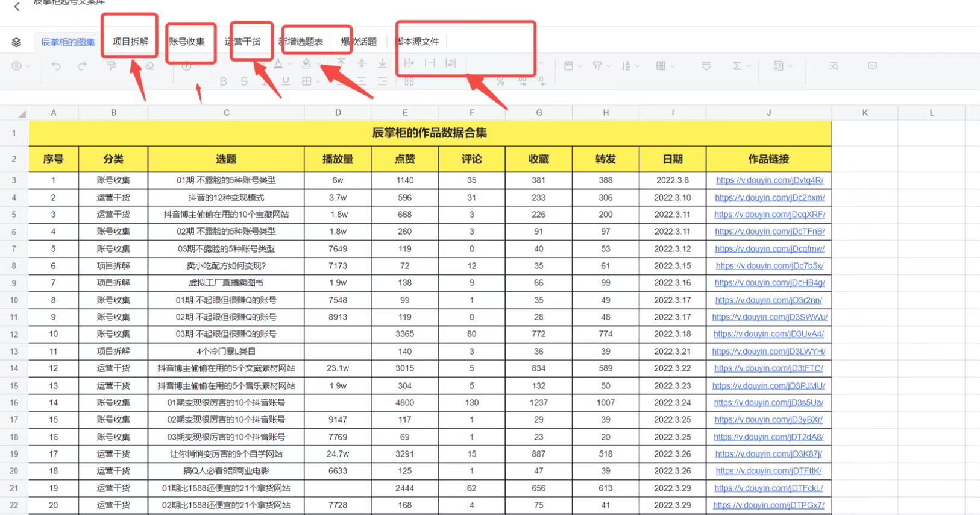980x515 pixels.
Task: Select column K header
Action: [x=865, y=113]
